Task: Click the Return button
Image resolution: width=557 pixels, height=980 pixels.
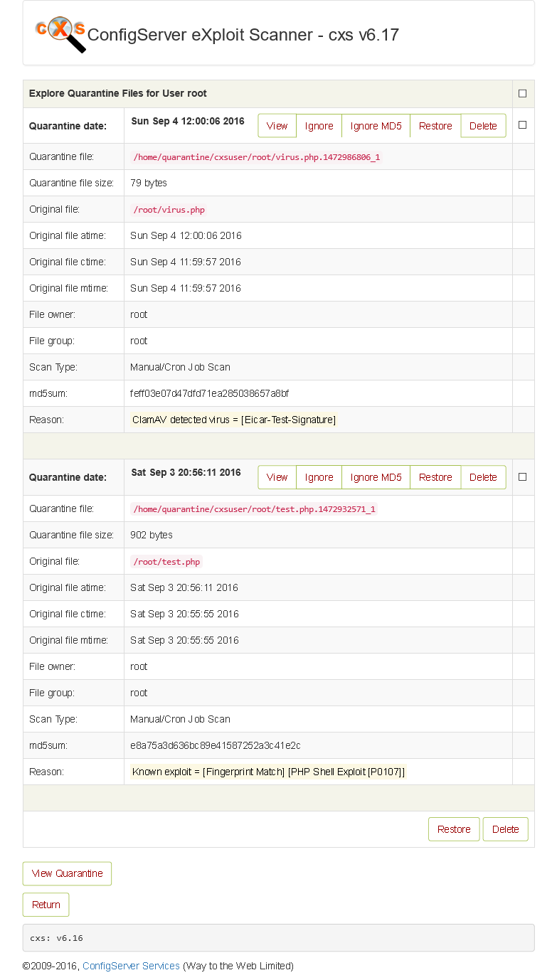Action: [x=46, y=905]
